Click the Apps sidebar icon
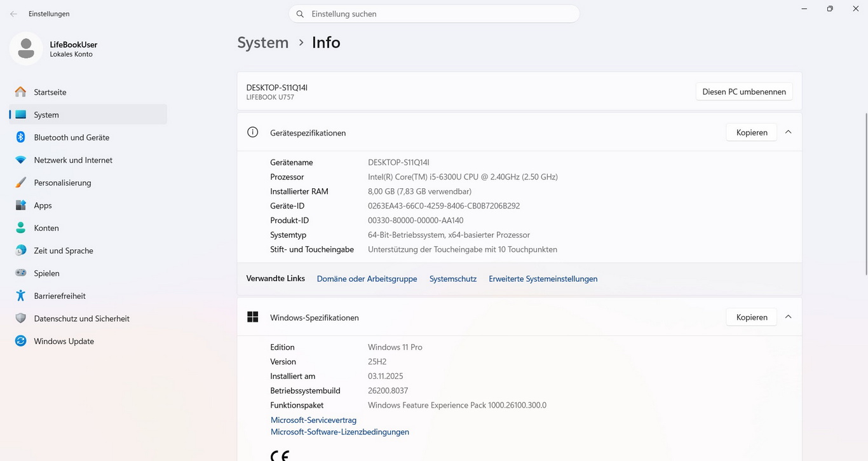The height and width of the screenshot is (461, 868). pyautogui.click(x=21, y=205)
